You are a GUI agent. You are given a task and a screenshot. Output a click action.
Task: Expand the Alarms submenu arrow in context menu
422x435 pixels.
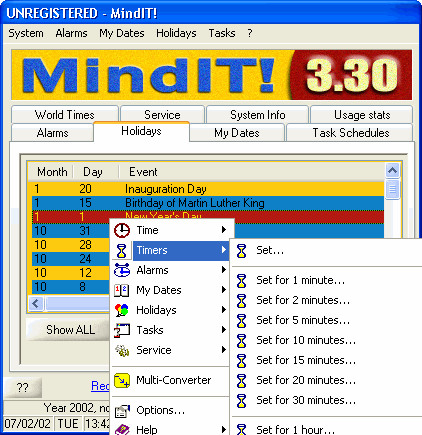[224, 270]
